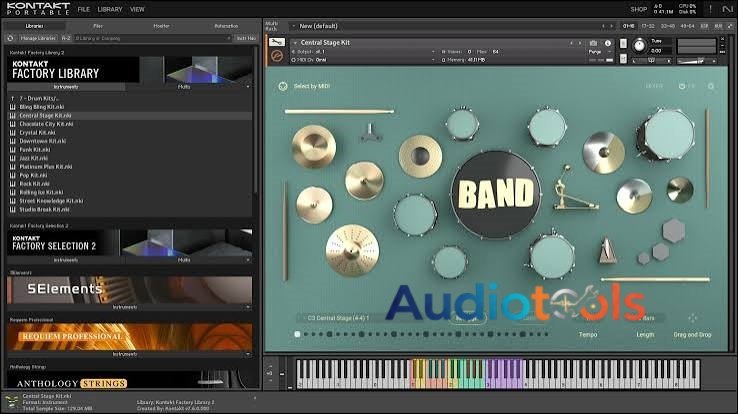738x414 pixels.
Task: Switch to Factory Library Multis tab
Action: 184,87
